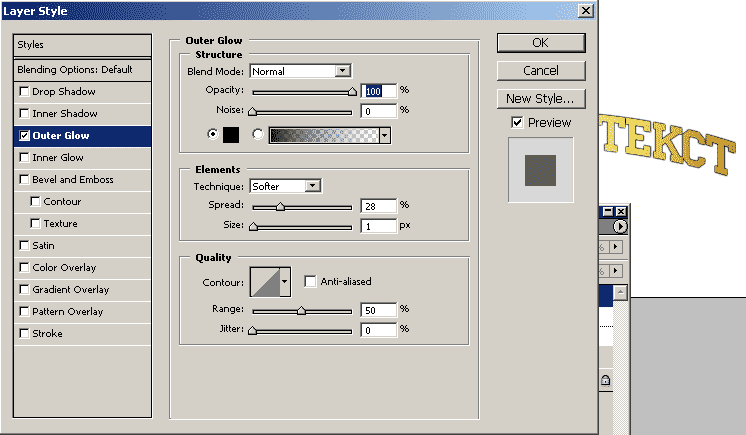Uncheck the Preview checkbox

click(x=517, y=122)
